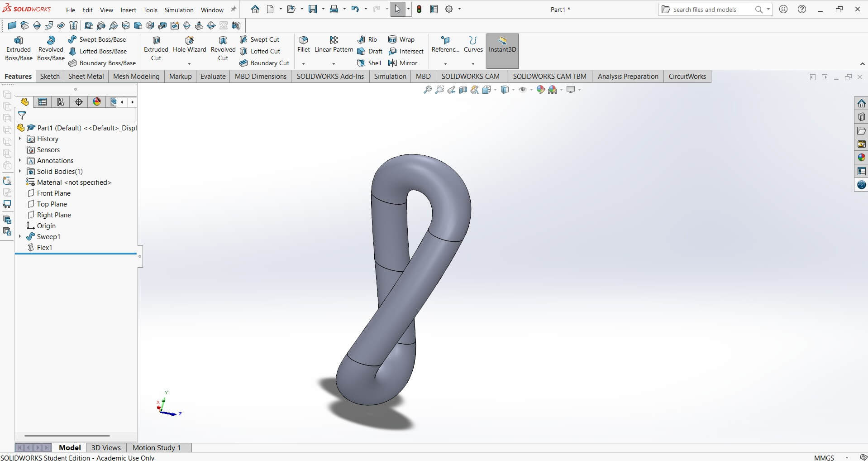Screen dimensions: 868x461
Task: Switch to the Sheet Metal tab
Action: (x=86, y=77)
